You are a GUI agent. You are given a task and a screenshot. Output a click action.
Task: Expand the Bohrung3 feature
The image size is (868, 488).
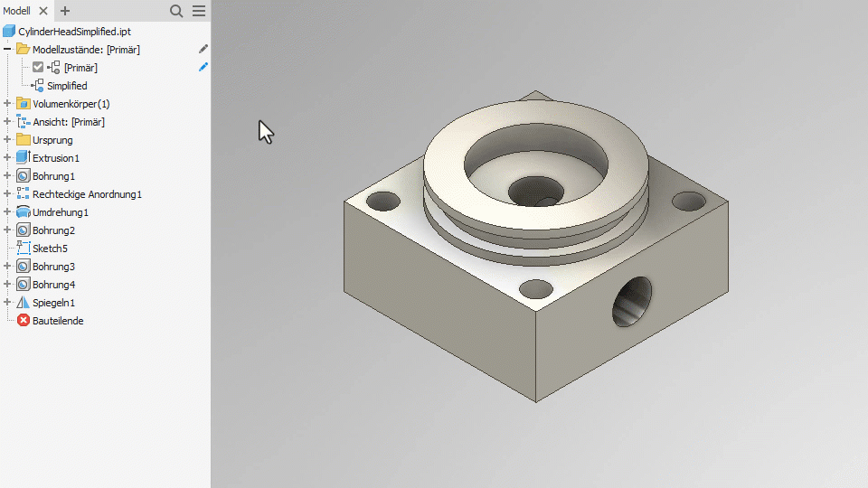(x=7, y=266)
